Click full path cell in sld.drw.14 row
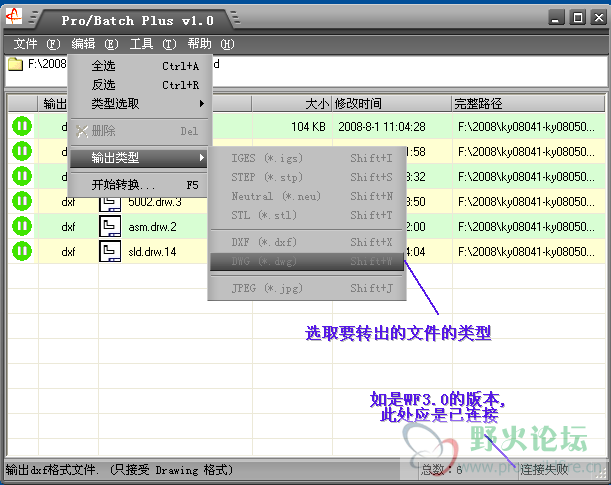 click(x=529, y=252)
